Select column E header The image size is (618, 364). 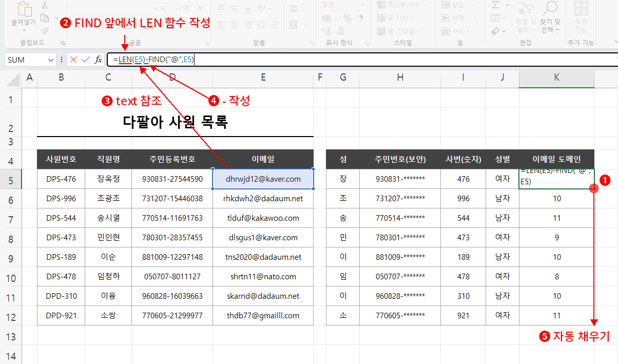pos(263,78)
